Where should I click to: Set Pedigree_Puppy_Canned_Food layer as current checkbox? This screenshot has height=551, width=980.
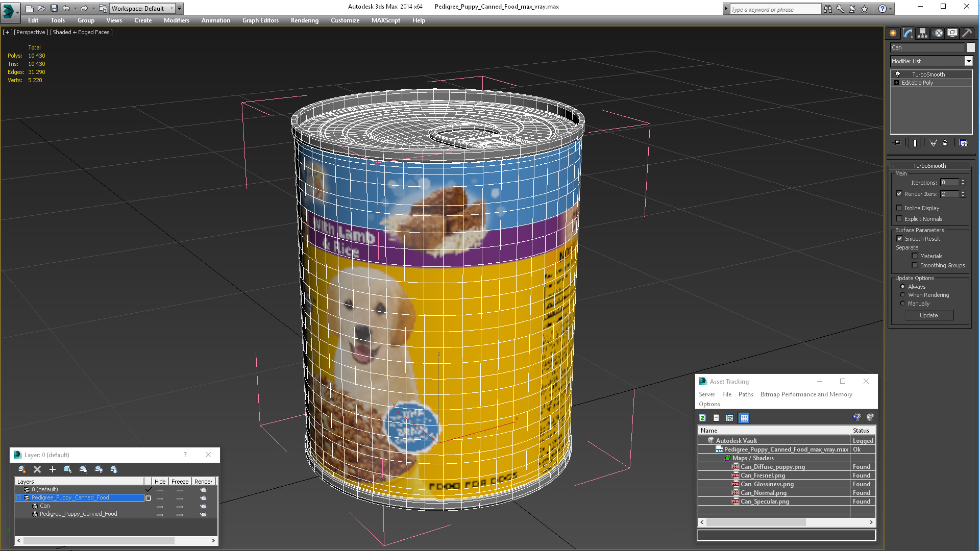coord(148,498)
